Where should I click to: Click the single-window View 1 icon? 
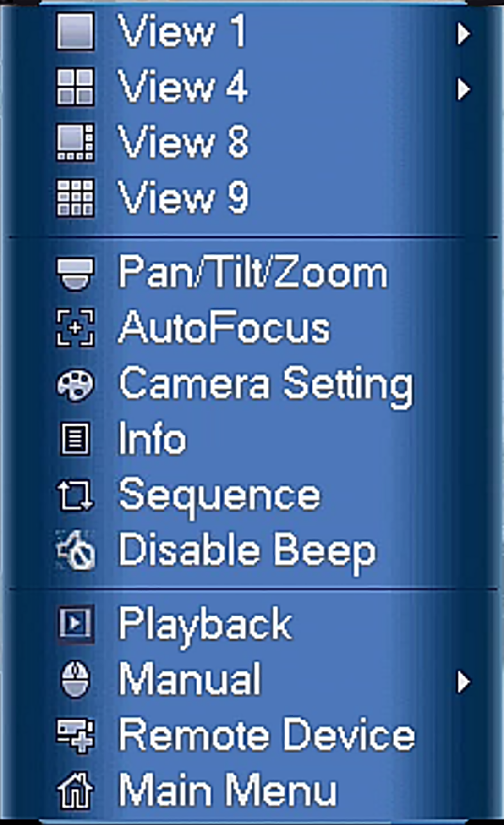pos(76,32)
